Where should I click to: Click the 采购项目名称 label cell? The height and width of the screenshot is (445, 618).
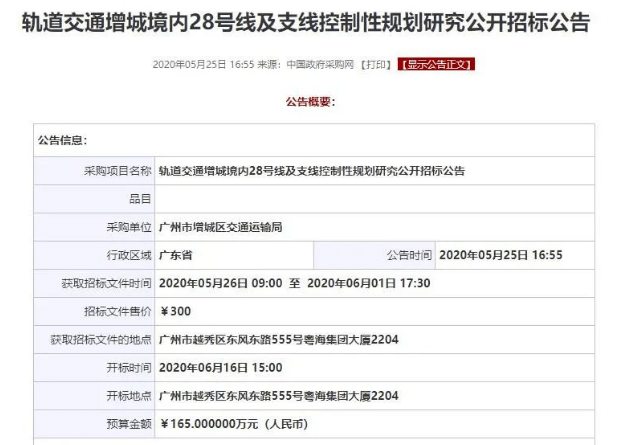pos(94,171)
